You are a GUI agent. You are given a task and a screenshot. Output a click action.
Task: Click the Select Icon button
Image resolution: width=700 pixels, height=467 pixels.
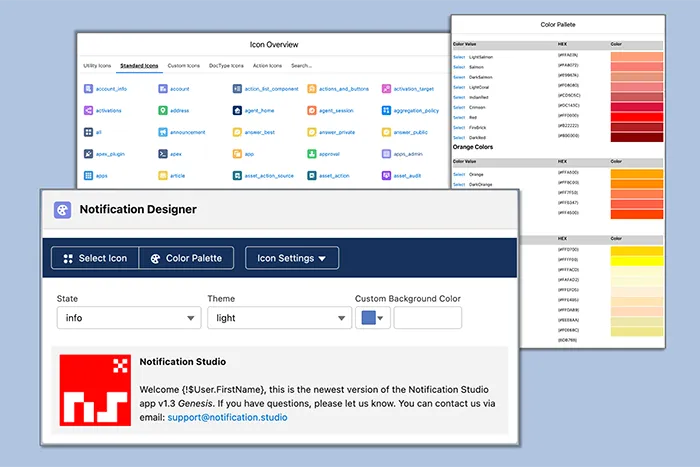95,258
